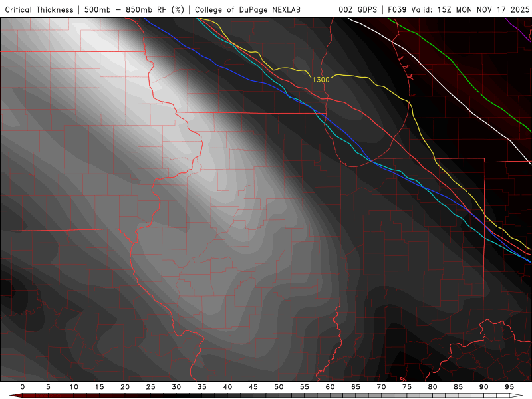Click the "80" colorbar tick label

tap(432, 387)
